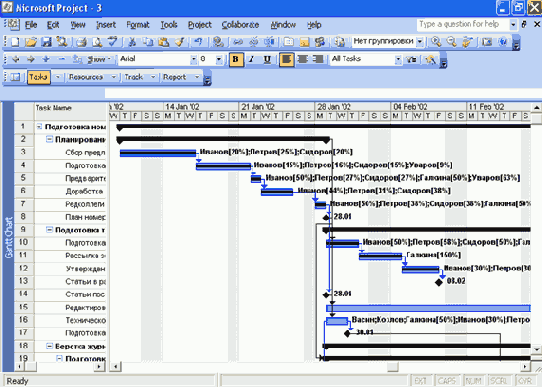Select the Format Painter brush
Image resolution: width=542 pixels, height=387 pixels.
click(x=179, y=42)
